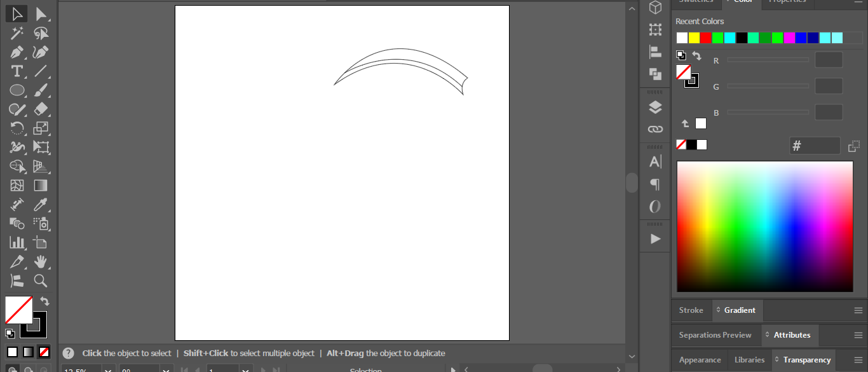
Task: Cycle Gradient panel view via tab arrows
Action: tap(719, 310)
